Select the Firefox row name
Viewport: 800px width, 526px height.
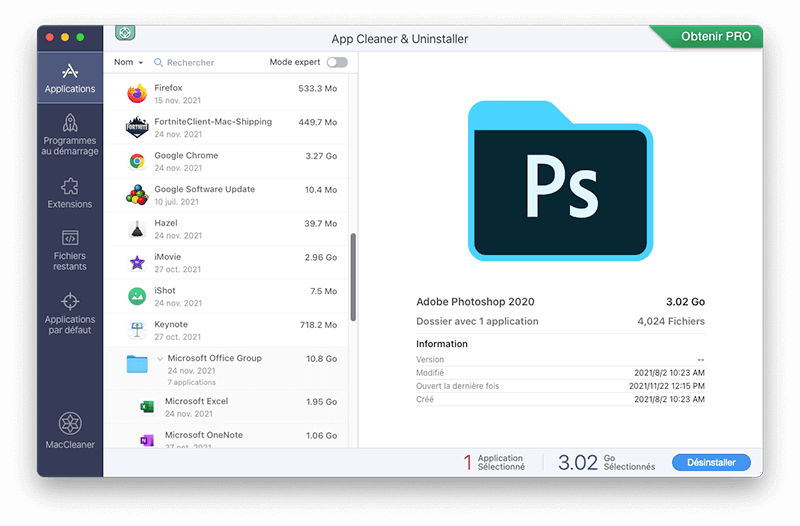coord(168,88)
